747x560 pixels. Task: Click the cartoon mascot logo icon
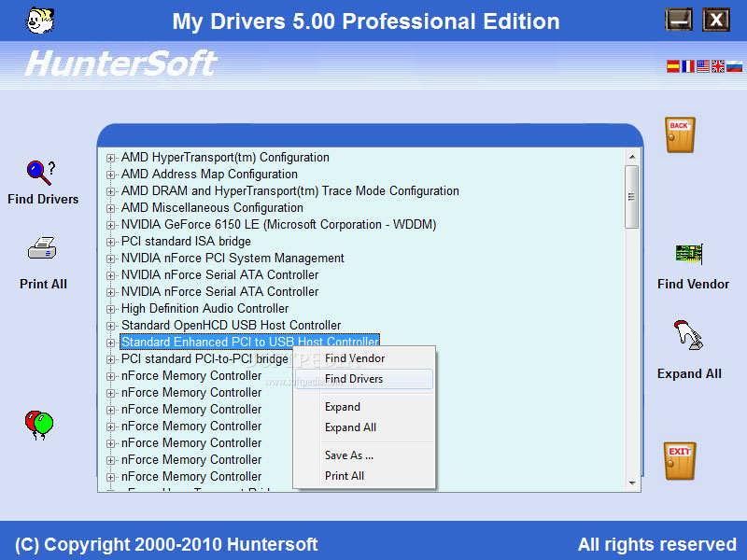[x=40, y=20]
